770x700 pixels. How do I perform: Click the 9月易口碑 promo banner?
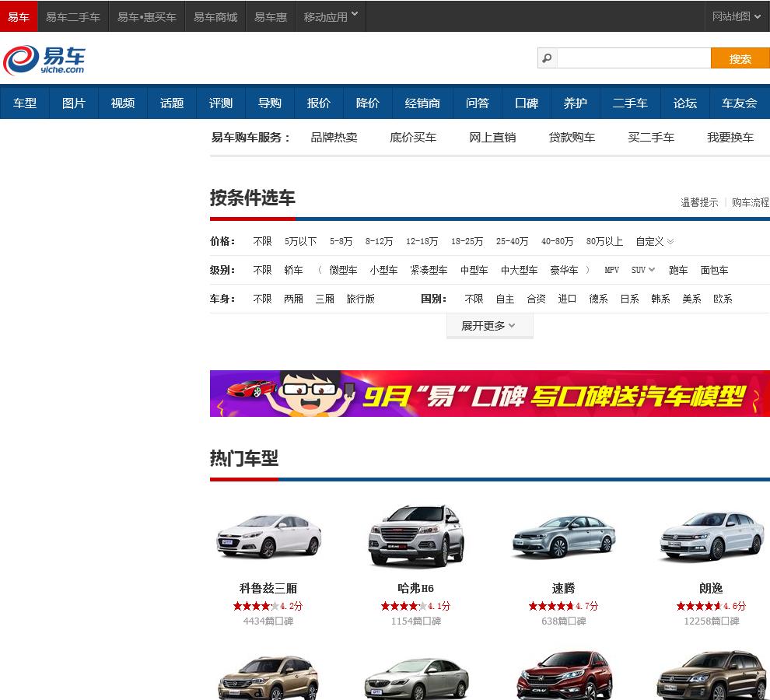point(489,394)
